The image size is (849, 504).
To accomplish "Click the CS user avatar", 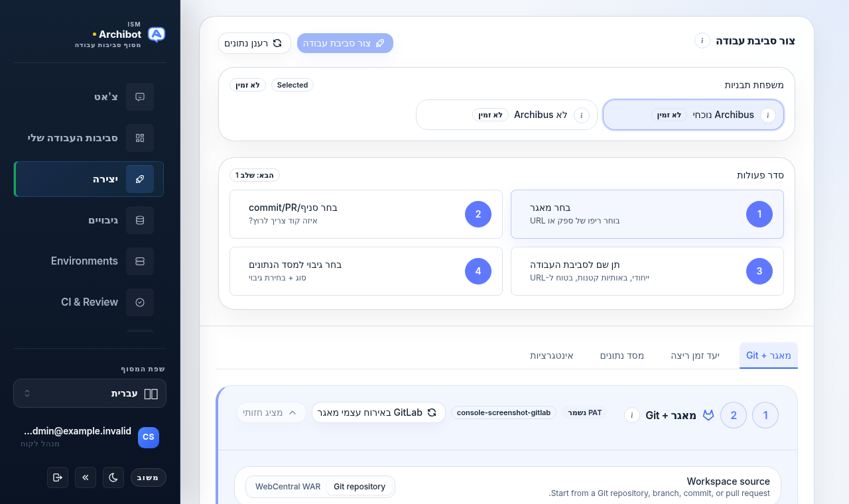I will (149, 437).
